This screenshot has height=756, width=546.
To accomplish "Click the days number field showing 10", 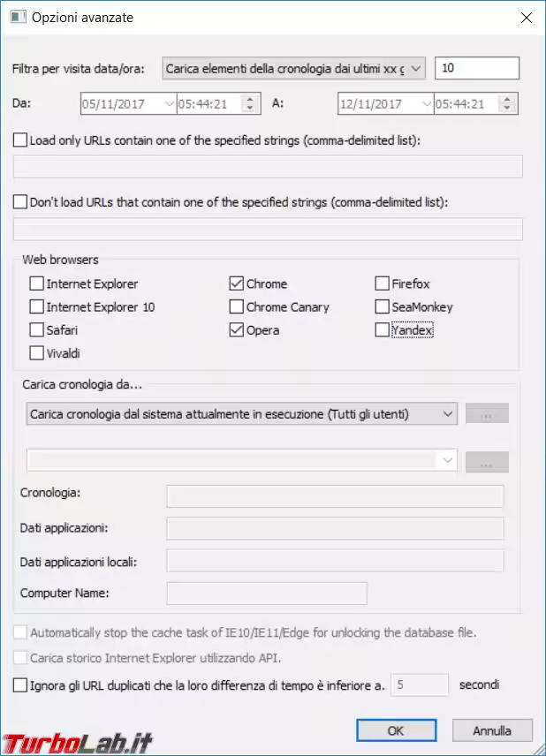I will click(x=476, y=68).
